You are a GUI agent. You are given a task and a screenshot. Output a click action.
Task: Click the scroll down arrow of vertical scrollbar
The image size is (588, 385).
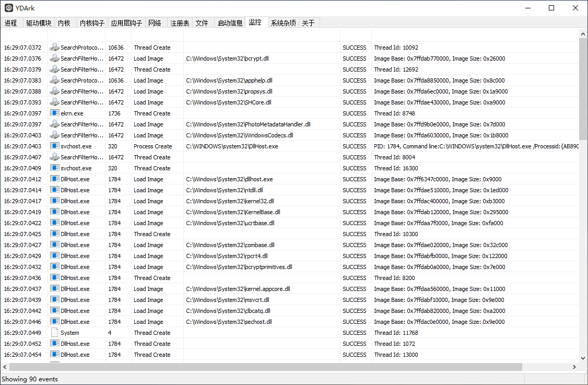click(583, 358)
